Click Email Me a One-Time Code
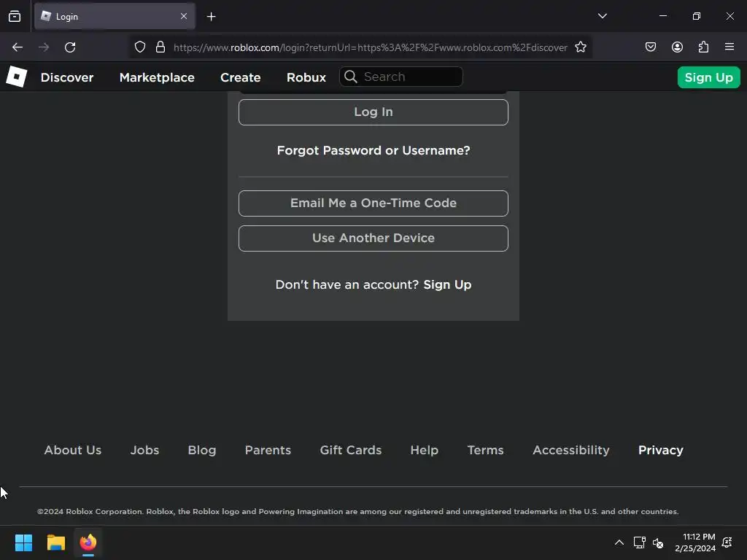 373,203
